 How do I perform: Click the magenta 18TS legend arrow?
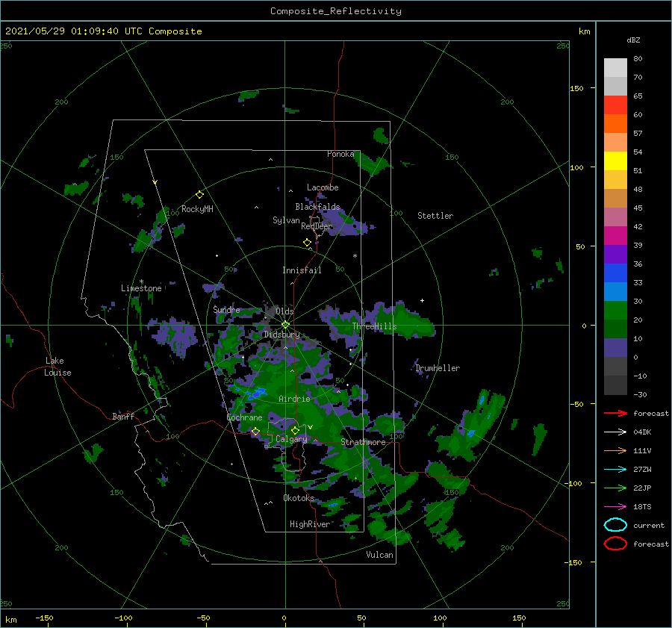point(615,507)
